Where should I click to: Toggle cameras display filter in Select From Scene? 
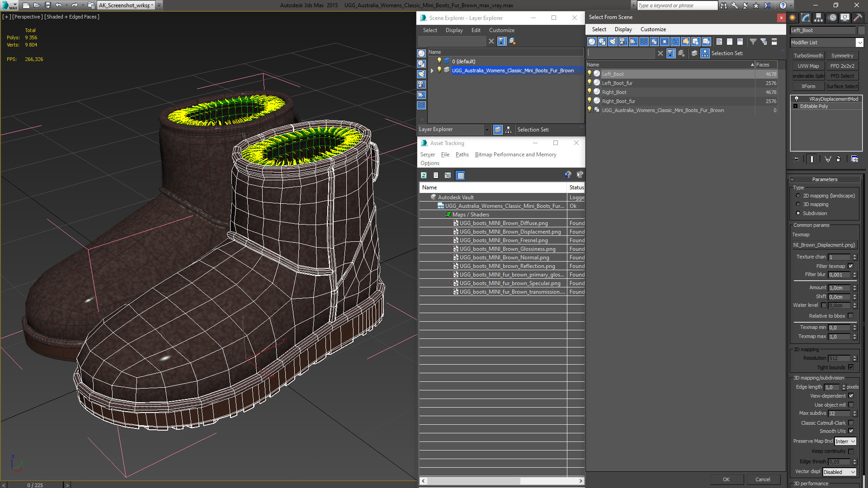pos(623,42)
